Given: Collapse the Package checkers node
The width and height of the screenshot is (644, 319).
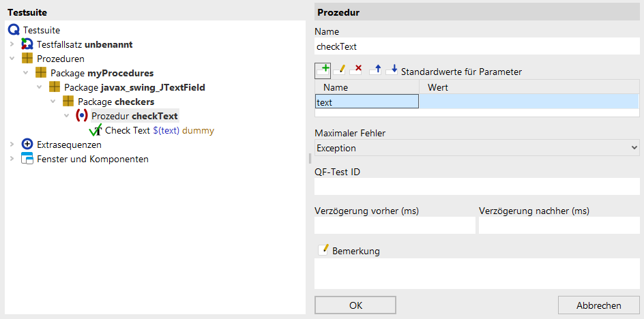Looking at the screenshot, I should (x=53, y=102).
